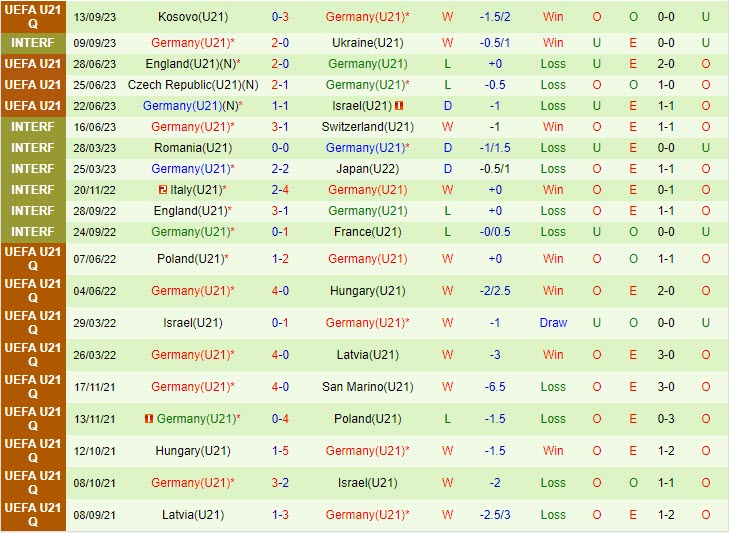Click Japan(U22) team name
729x533 pixels.
pos(367,169)
